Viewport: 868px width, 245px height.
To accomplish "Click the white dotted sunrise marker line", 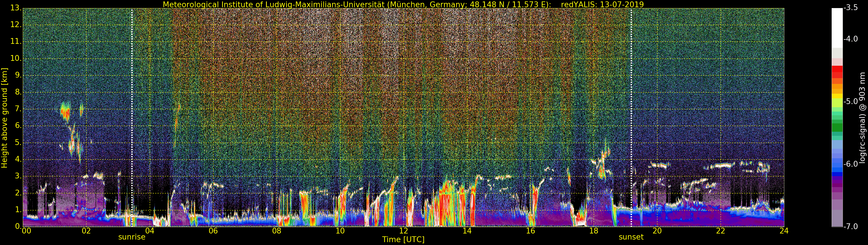I will [x=132, y=117].
